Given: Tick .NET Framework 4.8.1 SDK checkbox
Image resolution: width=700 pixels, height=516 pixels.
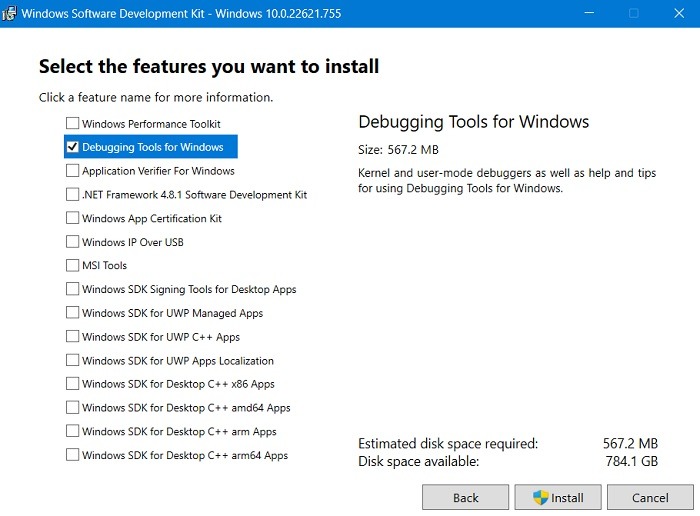Looking at the screenshot, I should (72, 194).
